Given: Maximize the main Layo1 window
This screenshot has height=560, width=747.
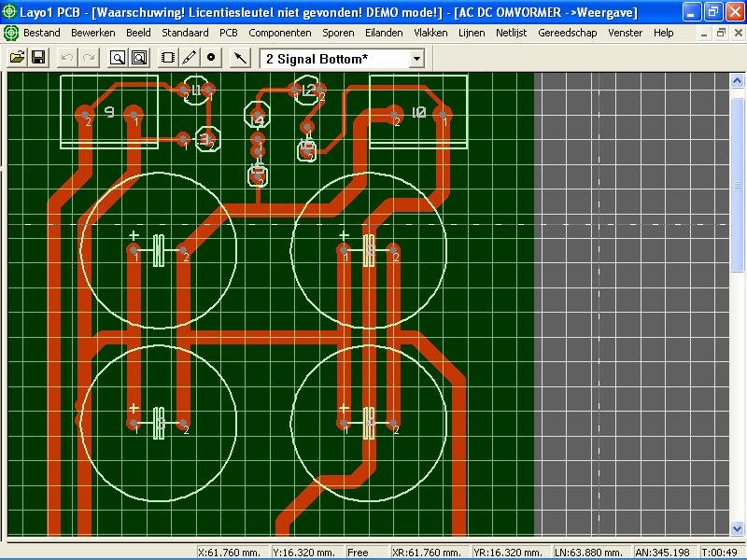Looking at the screenshot, I should 713,11.
